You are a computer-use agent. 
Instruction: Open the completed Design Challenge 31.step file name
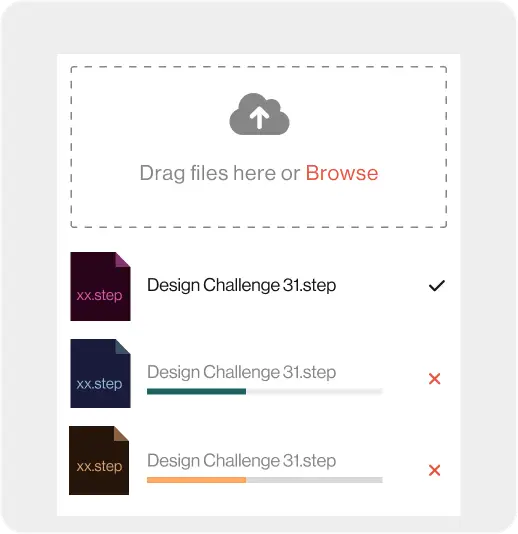point(241,285)
